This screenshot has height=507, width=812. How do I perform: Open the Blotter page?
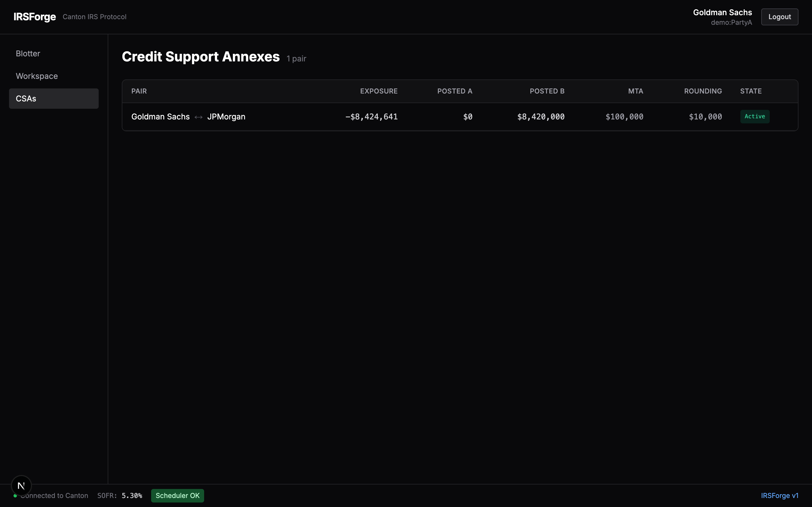[x=28, y=54]
